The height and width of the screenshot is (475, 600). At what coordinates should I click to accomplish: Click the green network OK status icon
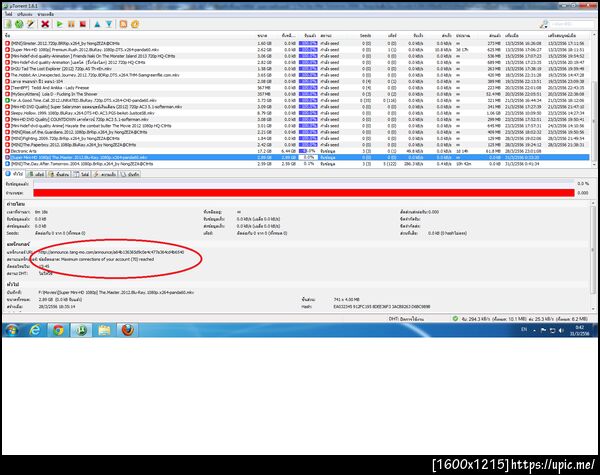click(x=455, y=318)
